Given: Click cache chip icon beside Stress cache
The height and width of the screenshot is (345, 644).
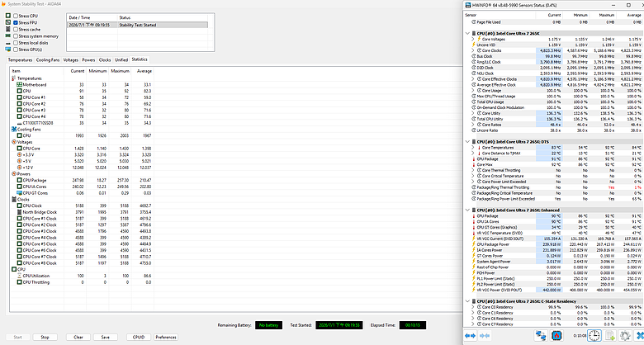Looking at the screenshot, I should pyautogui.click(x=7, y=30).
